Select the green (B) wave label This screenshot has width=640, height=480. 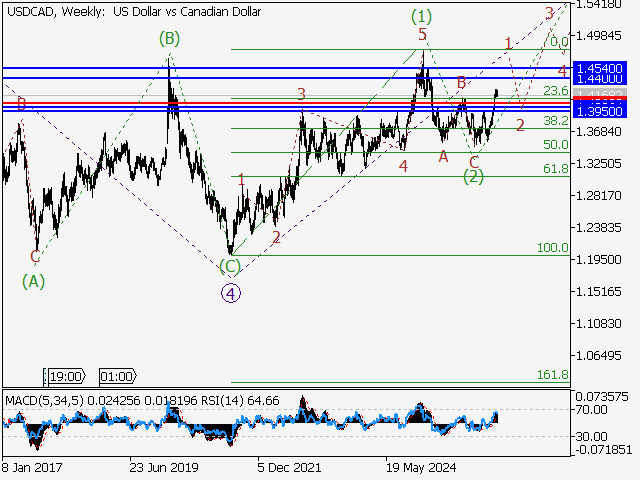click(x=169, y=38)
